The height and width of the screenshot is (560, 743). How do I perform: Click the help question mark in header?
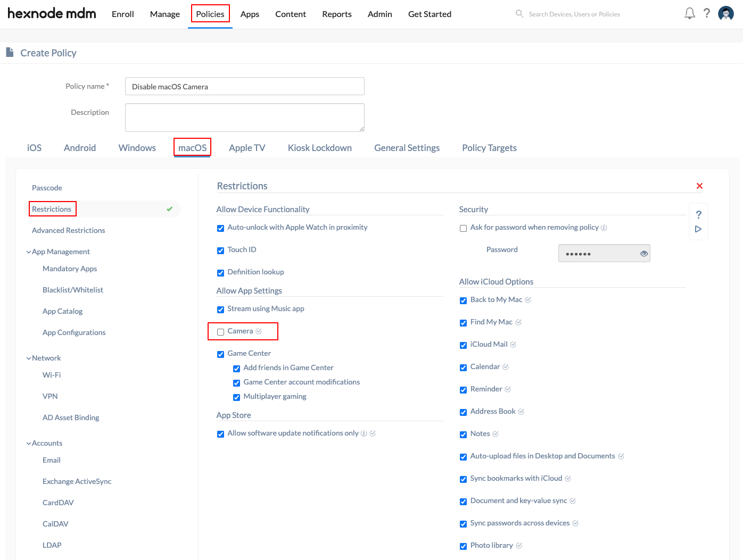click(x=707, y=13)
